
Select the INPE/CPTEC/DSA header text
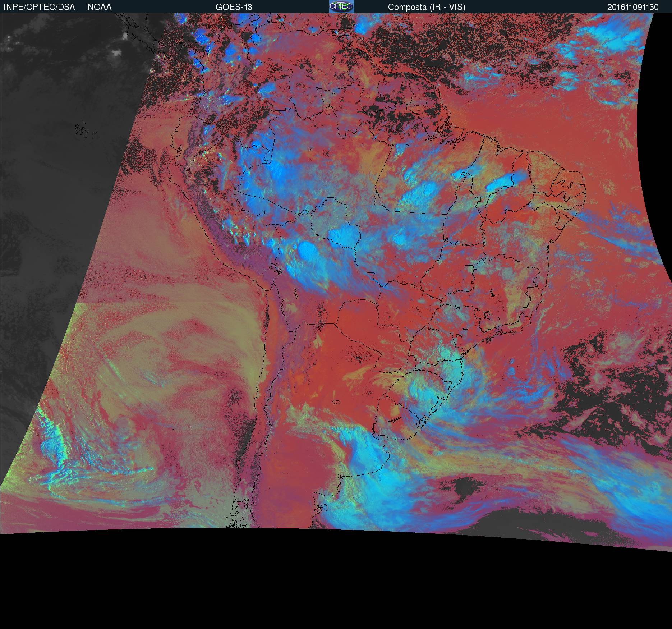39,7
